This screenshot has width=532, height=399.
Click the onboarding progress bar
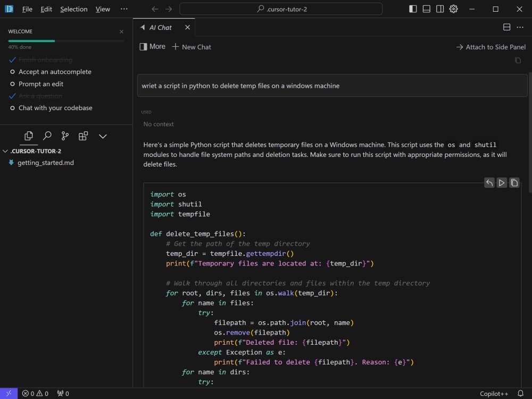pos(66,41)
